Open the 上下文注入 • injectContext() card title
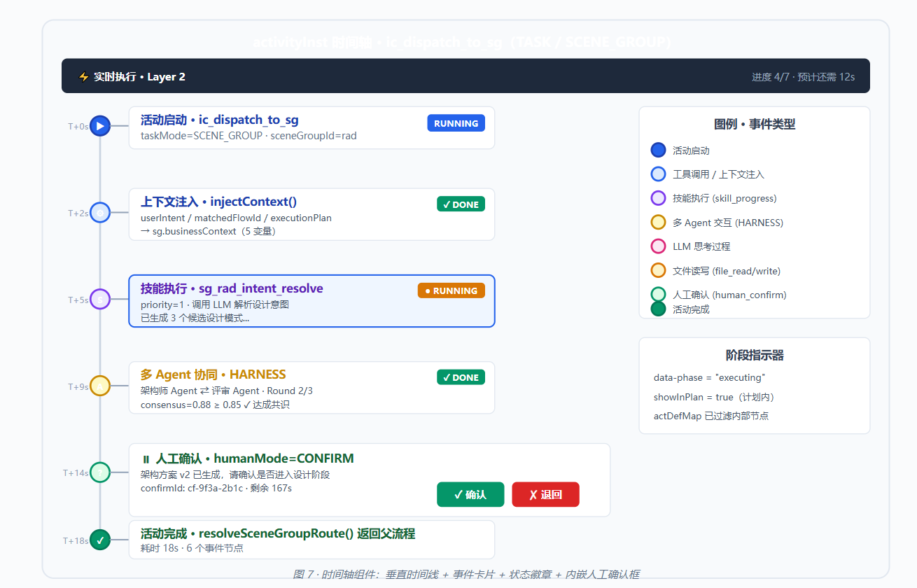 218,202
